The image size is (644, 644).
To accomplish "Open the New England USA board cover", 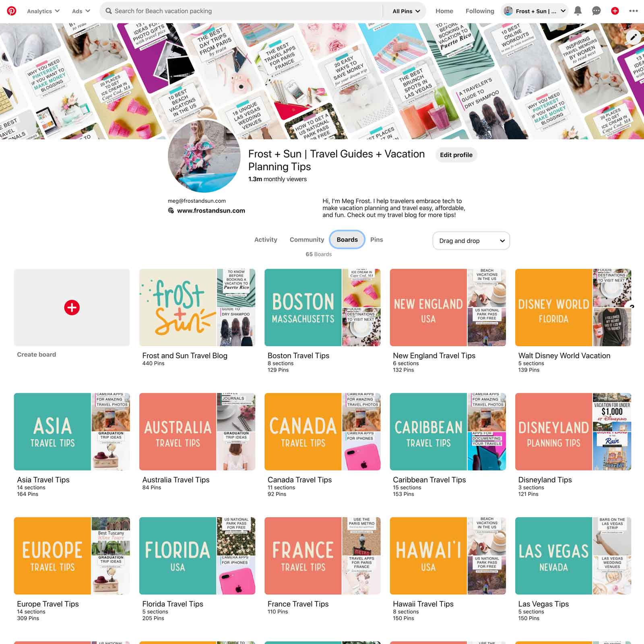I will click(x=428, y=308).
